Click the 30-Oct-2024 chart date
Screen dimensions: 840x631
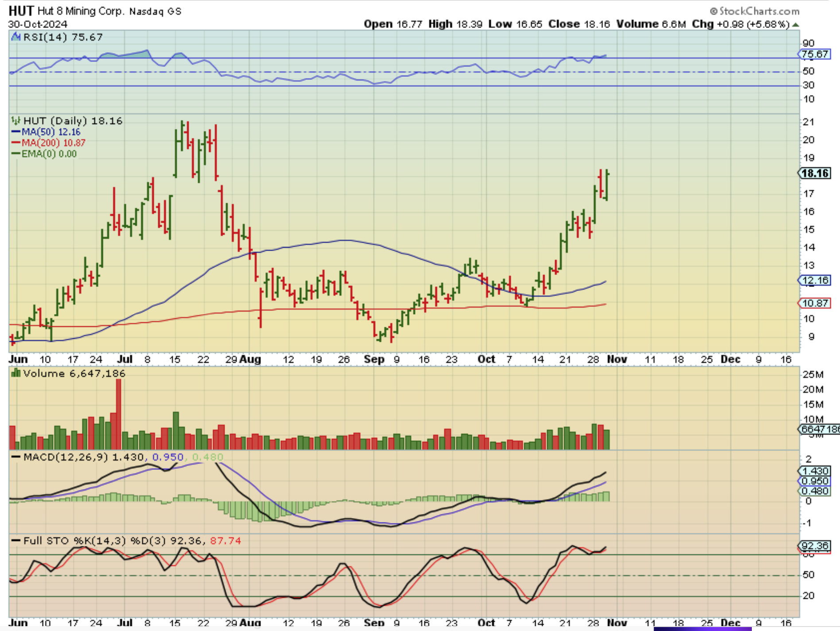pyautogui.click(x=38, y=24)
